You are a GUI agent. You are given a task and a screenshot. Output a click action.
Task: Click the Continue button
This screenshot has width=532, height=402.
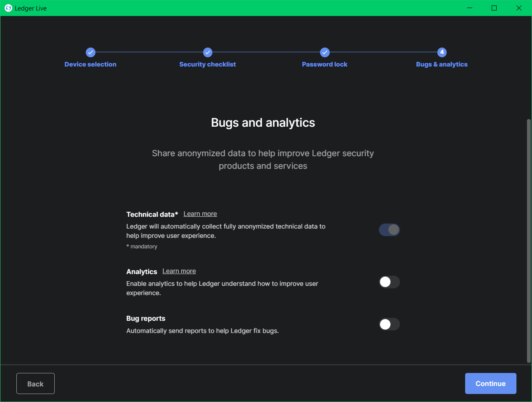(x=491, y=383)
